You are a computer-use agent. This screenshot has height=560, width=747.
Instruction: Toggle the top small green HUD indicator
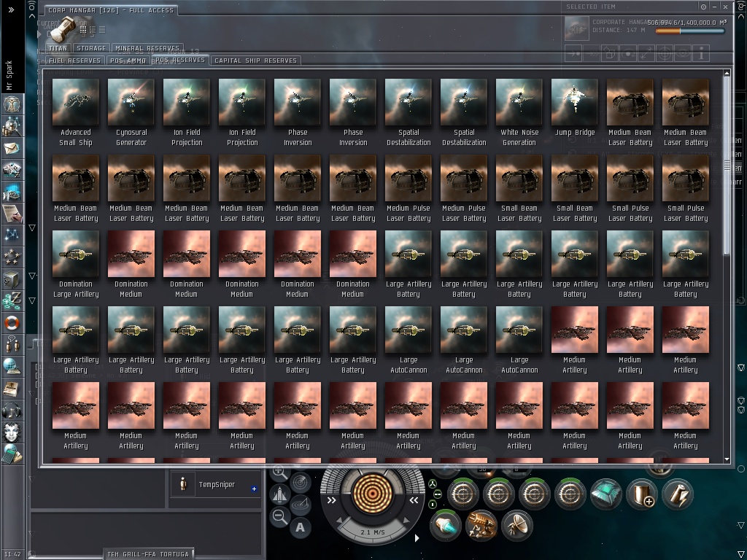pyautogui.click(x=432, y=484)
